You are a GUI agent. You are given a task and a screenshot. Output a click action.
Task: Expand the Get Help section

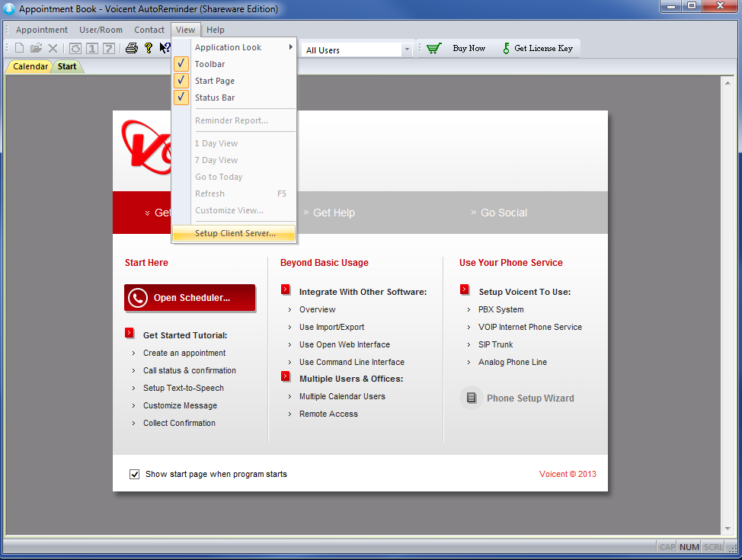click(x=334, y=213)
